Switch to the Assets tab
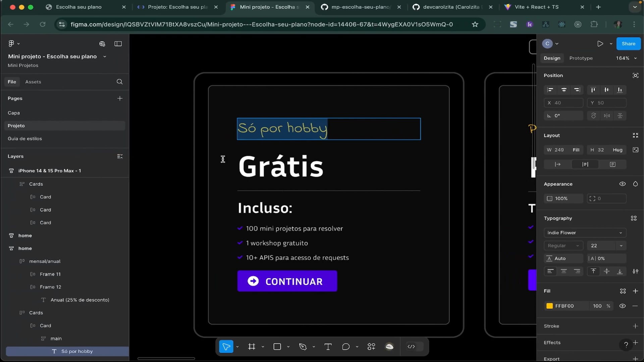 point(33,82)
